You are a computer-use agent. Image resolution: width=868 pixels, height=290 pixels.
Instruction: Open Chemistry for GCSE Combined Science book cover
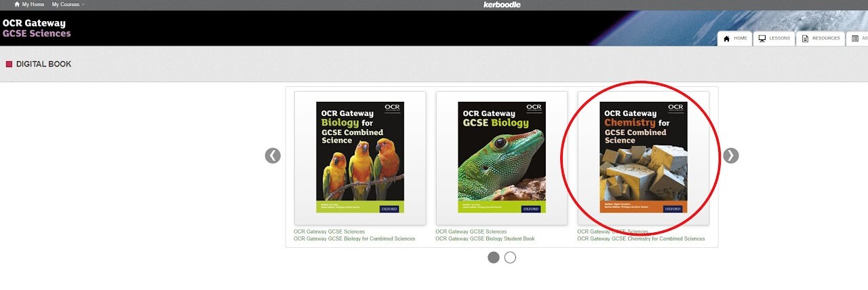pos(644,158)
